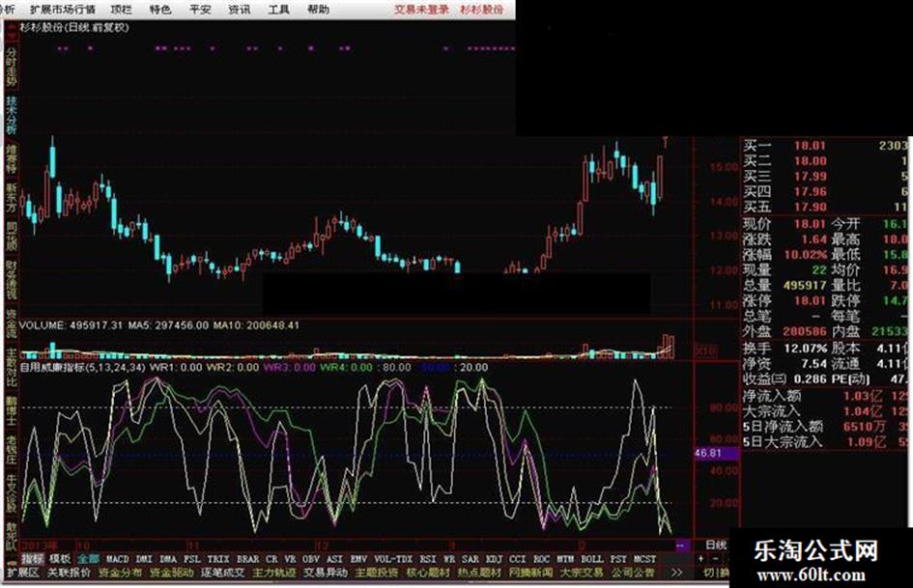Viewport: 913px width, 588px height.
Task: Select the 财务透视 sidebar tab
Action: (x=11, y=281)
